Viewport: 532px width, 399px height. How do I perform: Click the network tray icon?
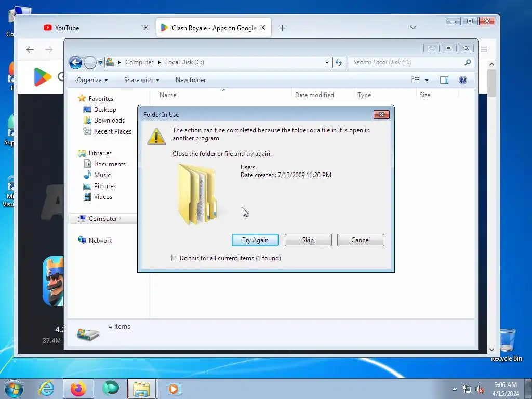point(467,389)
